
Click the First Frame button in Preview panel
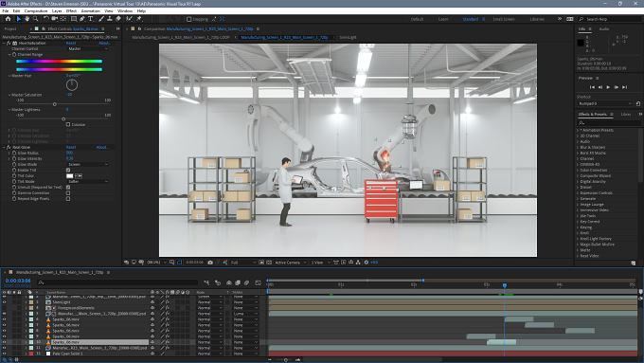click(x=592, y=87)
